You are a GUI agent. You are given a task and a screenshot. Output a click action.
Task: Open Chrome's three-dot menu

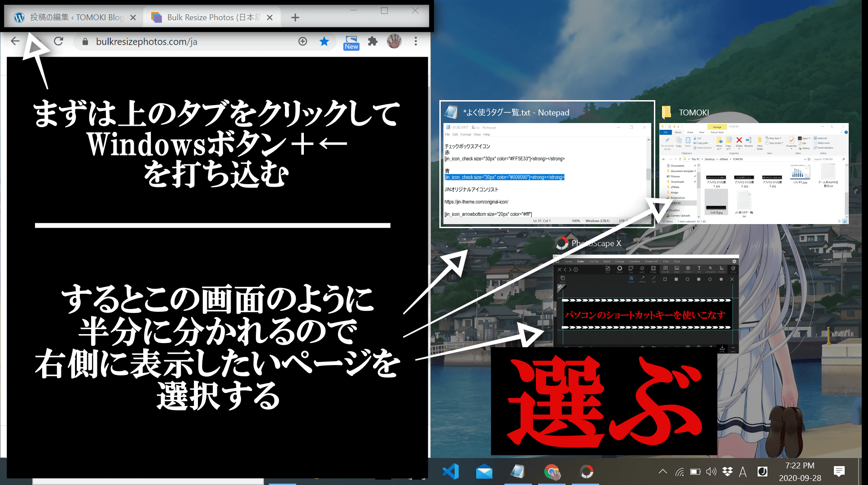(x=416, y=41)
